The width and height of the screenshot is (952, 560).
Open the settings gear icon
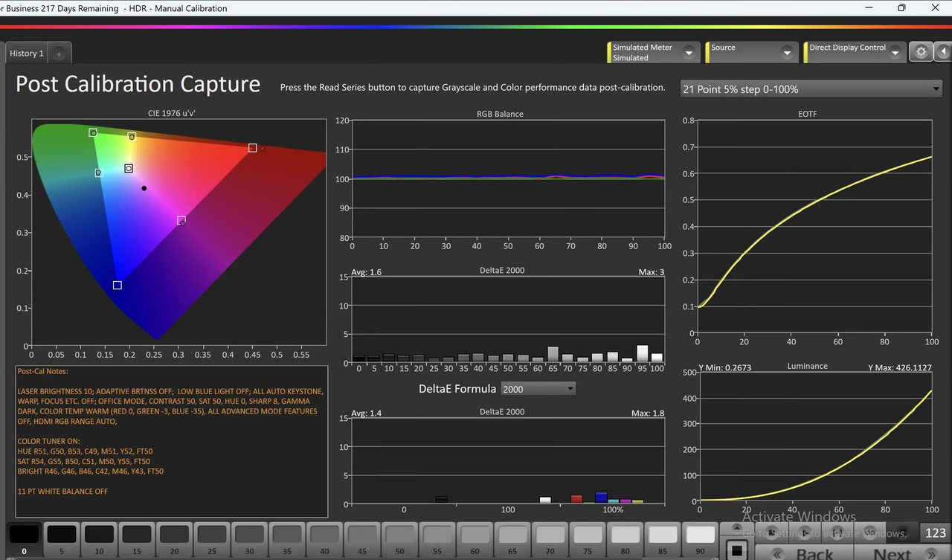point(921,52)
